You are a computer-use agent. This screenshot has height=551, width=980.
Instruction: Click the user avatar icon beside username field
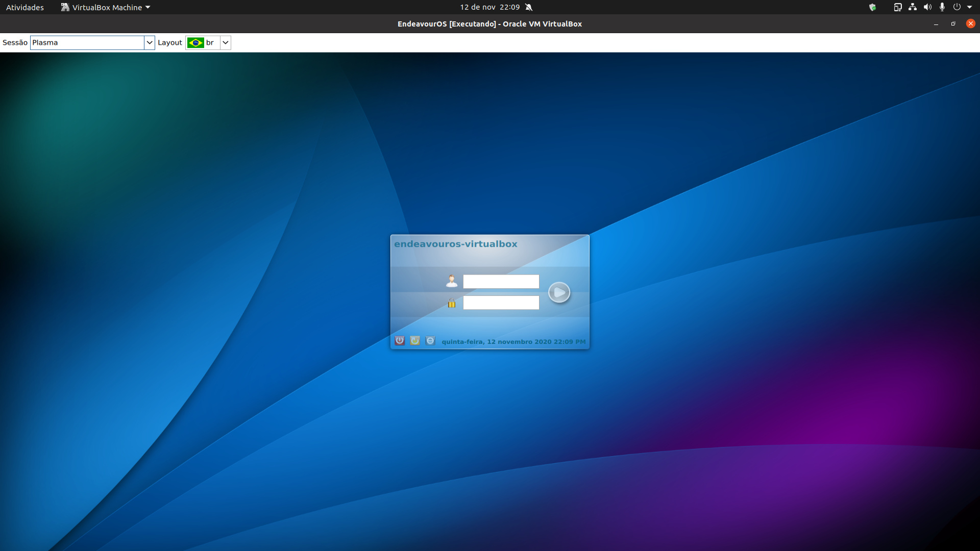point(452,281)
